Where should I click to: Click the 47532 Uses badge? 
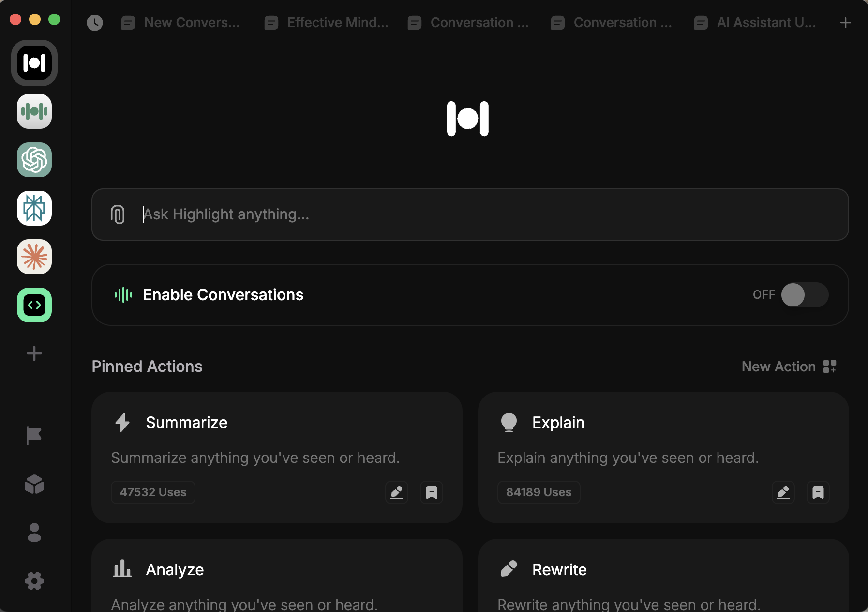153,492
